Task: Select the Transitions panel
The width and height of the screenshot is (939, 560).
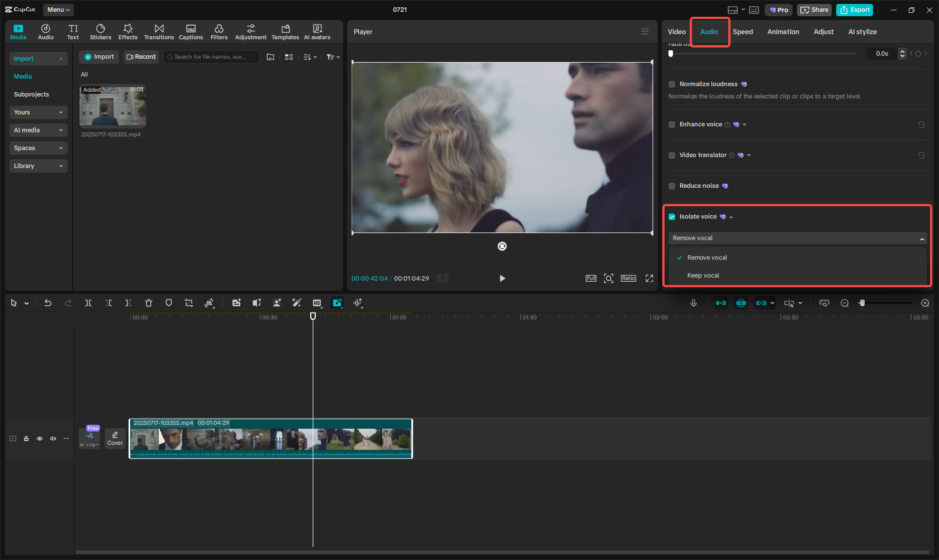Action: 159,31
